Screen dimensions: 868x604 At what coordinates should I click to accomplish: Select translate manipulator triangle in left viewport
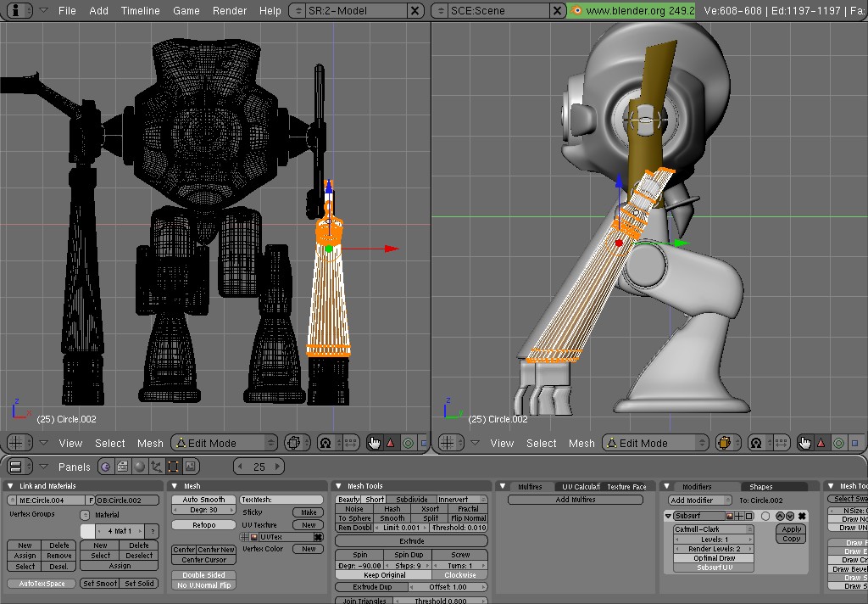click(x=391, y=443)
